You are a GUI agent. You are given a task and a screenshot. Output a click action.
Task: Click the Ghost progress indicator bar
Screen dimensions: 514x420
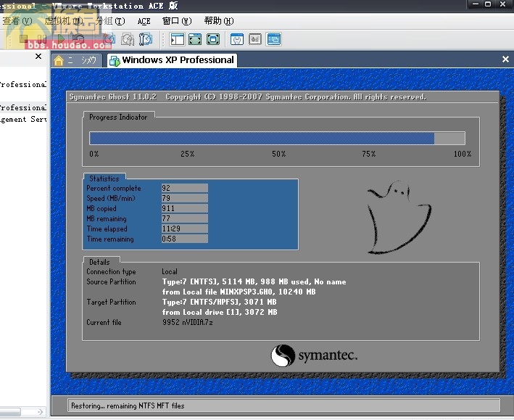coord(277,138)
